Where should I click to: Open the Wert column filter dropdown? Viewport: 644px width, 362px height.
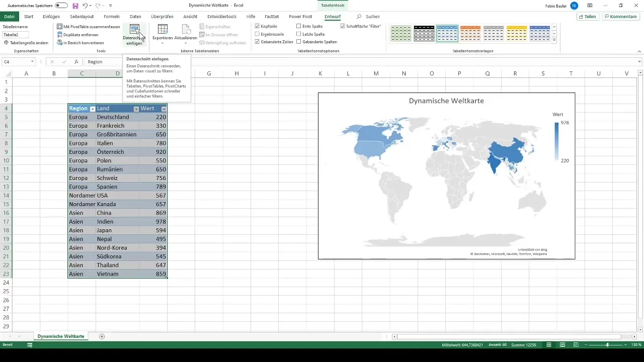164,109
